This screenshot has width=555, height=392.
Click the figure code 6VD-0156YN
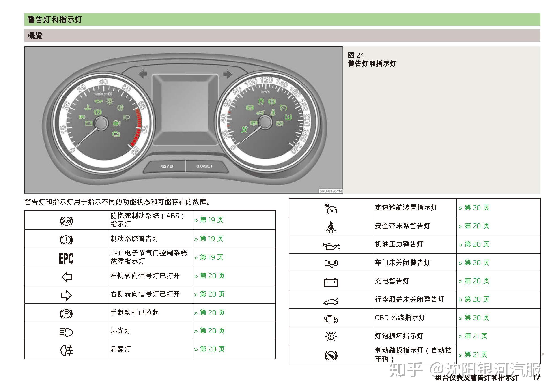click(330, 191)
